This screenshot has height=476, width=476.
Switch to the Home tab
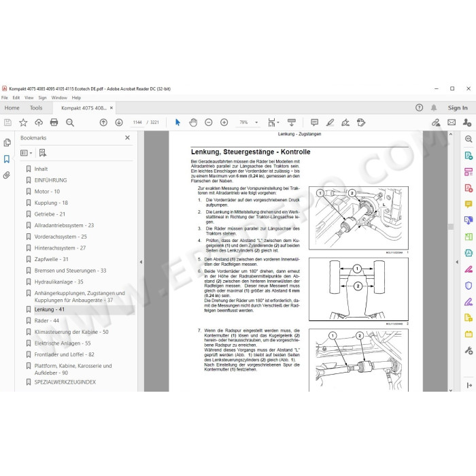(12, 107)
